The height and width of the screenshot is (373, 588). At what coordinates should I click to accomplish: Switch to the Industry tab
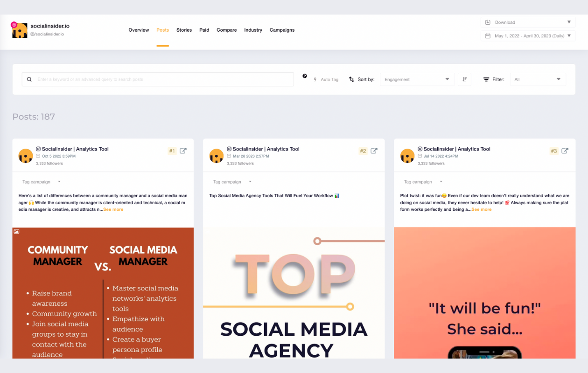[x=253, y=30]
